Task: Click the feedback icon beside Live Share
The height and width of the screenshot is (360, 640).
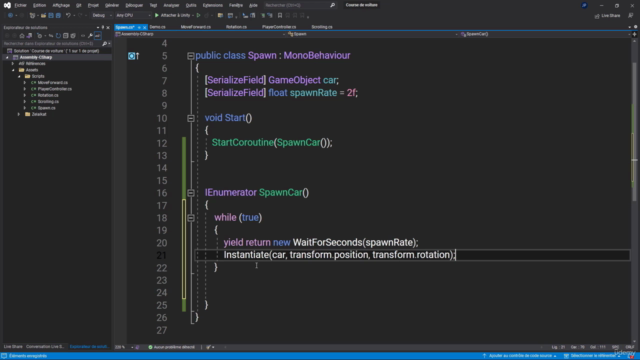Action: [x=631, y=16]
